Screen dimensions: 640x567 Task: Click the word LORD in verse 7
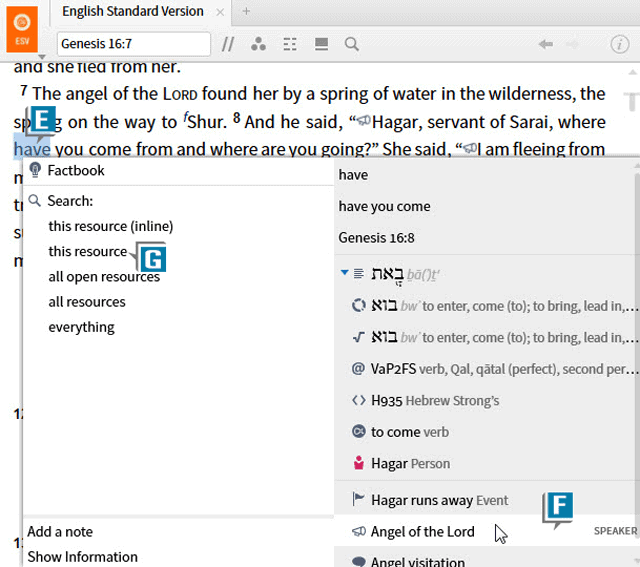[180, 94]
